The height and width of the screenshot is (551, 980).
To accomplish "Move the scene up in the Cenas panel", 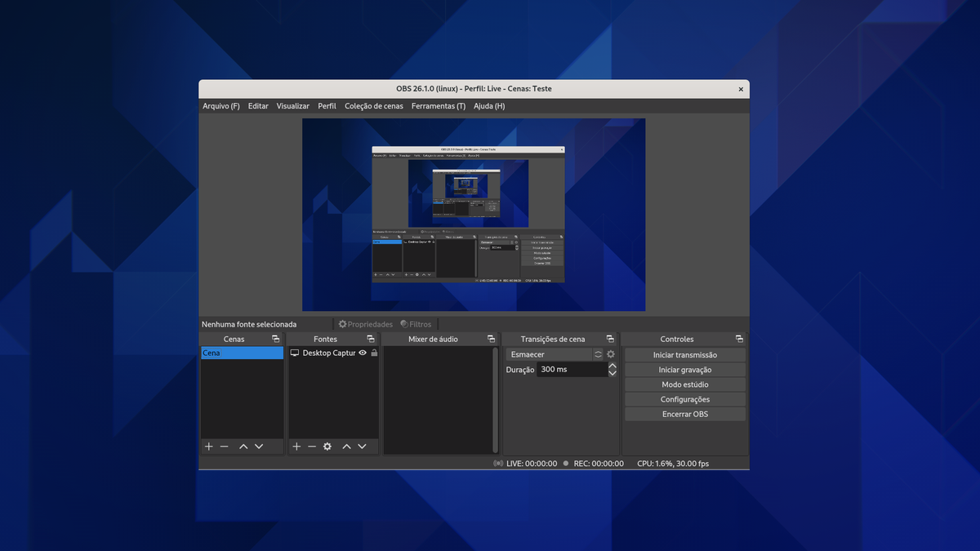I will (x=243, y=447).
